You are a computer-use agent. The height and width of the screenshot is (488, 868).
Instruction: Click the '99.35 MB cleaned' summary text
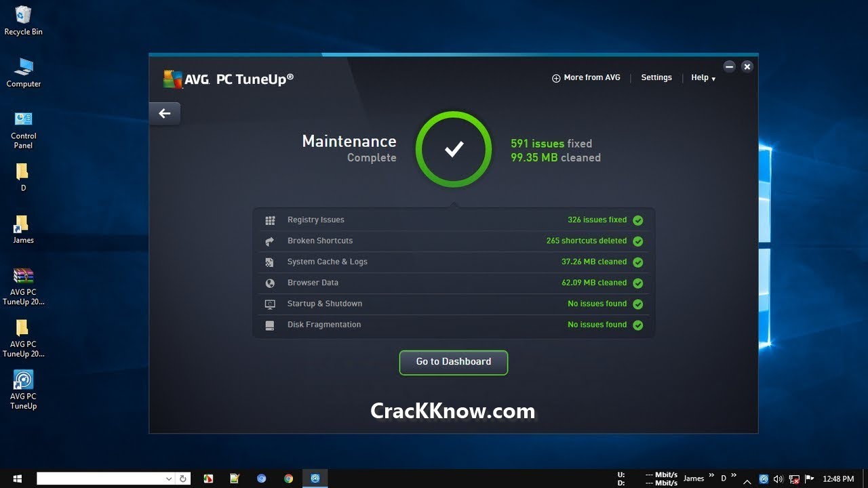point(555,158)
